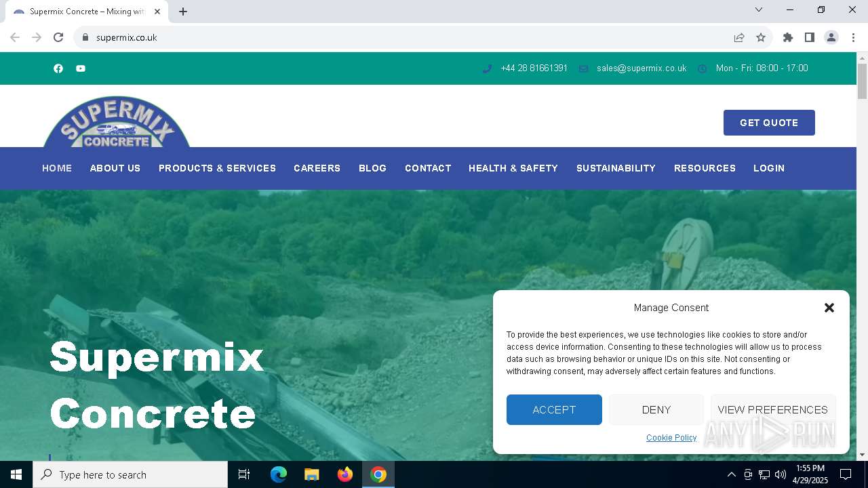868x488 pixels.
Task: Open tab search dropdown arrow
Action: [x=759, y=9]
